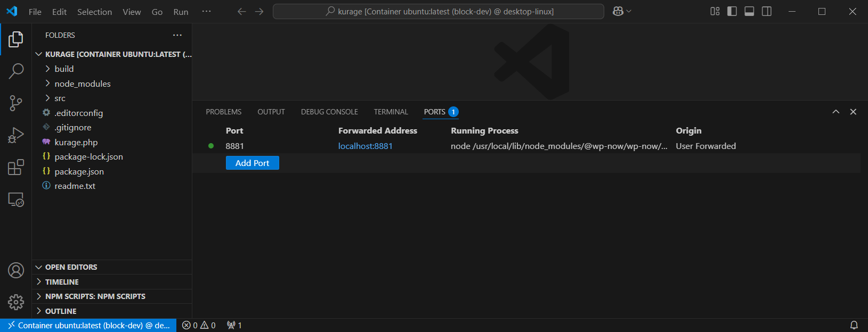This screenshot has height=332, width=868.
Task: Click the User Forwarded origin cell
Action: [x=705, y=146]
